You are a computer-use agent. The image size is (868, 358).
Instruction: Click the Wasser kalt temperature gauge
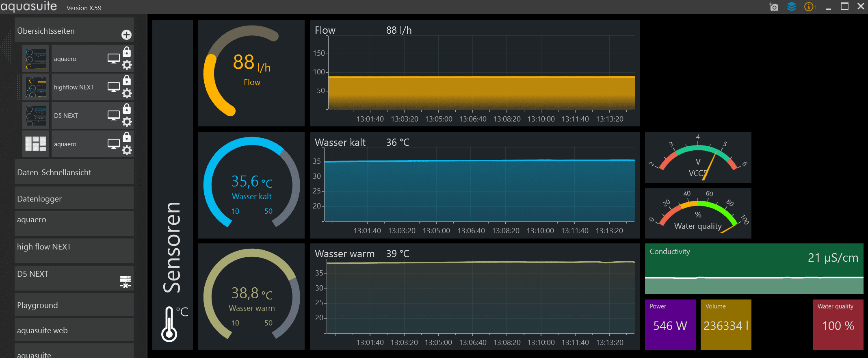pyautogui.click(x=251, y=185)
